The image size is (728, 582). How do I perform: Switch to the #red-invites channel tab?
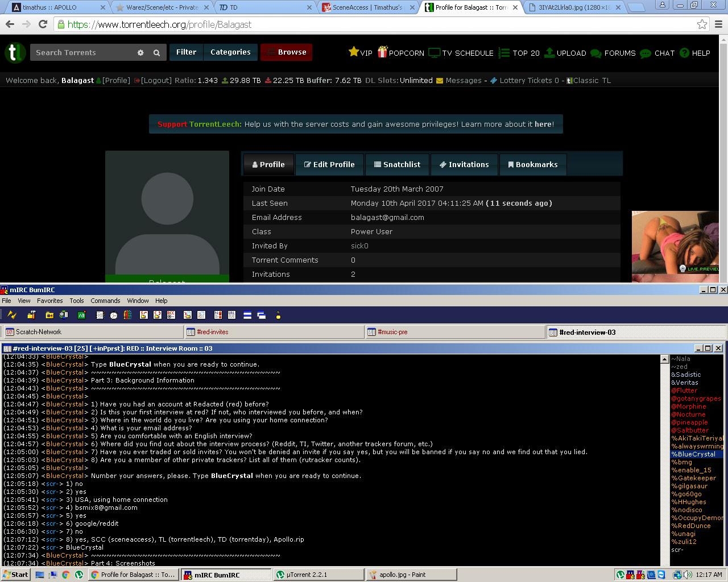[274, 332]
